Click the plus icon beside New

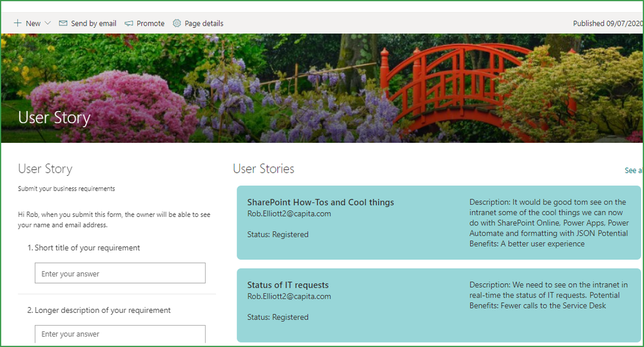17,23
